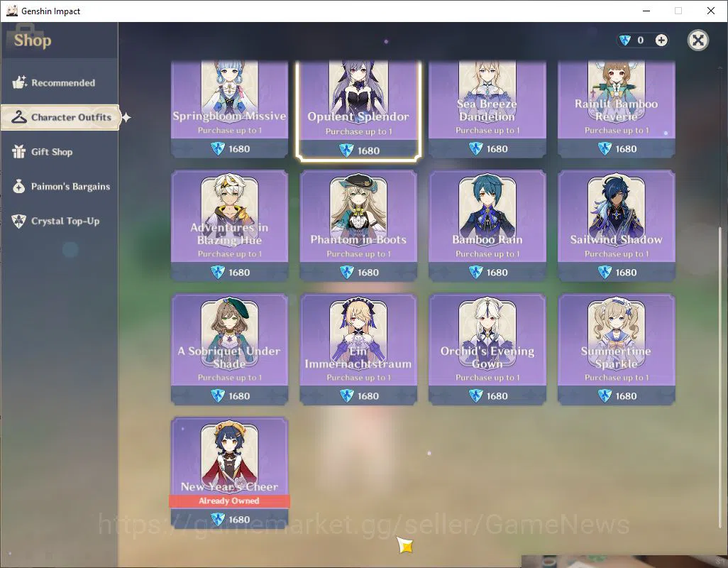Click the Already Owned red label
The image size is (728, 568).
click(229, 501)
